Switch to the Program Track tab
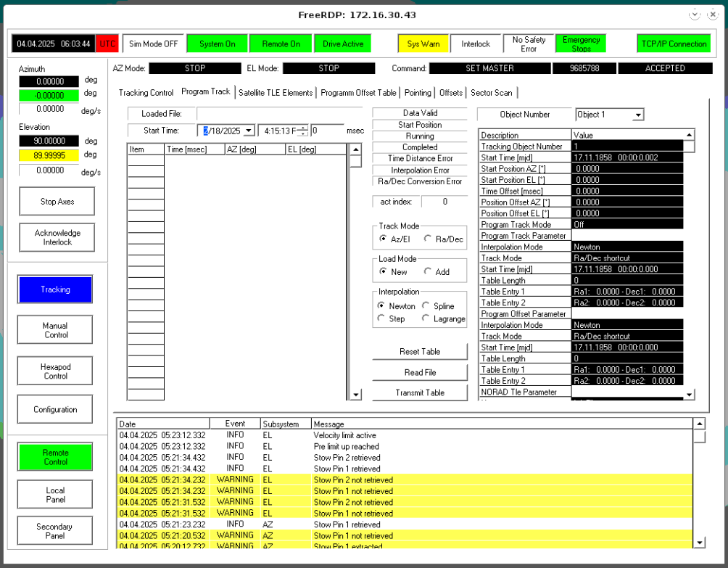728x568 pixels. pos(206,92)
